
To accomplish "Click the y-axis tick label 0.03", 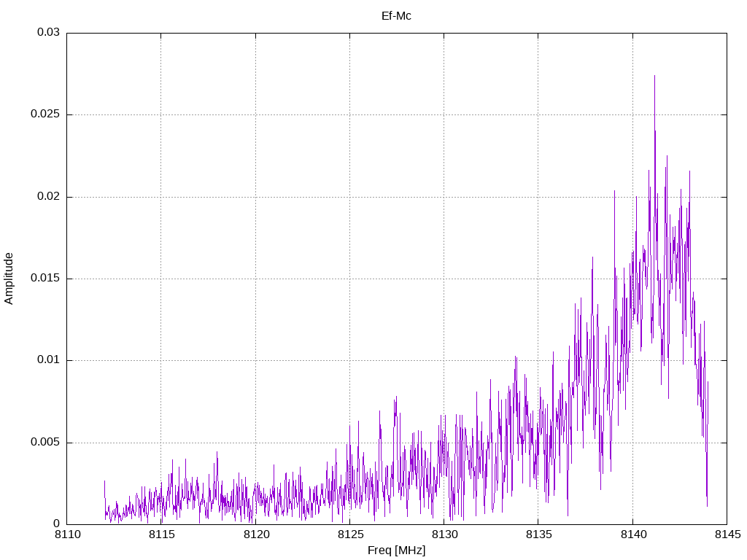I will (x=49, y=32).
